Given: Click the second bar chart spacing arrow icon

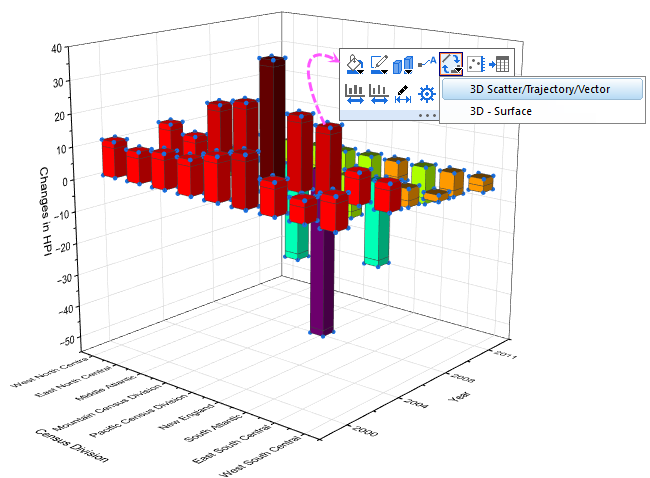Looking at the screenshot, I should (379, 94).
